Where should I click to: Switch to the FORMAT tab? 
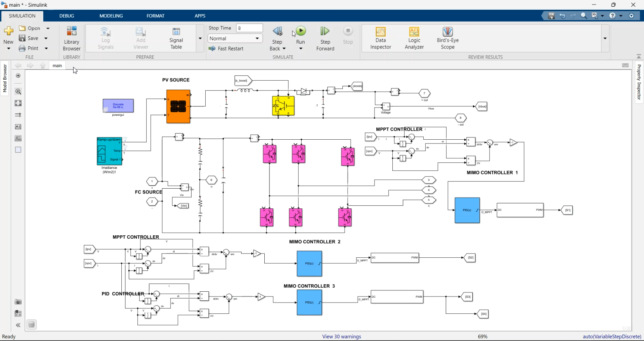155,16
